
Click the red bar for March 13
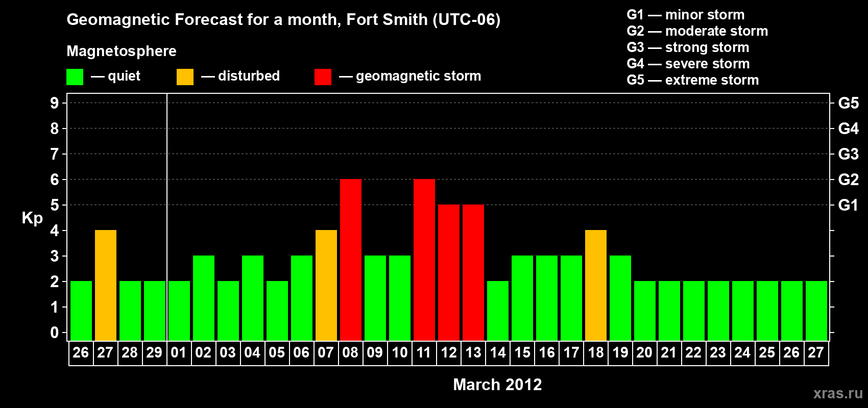473,273
